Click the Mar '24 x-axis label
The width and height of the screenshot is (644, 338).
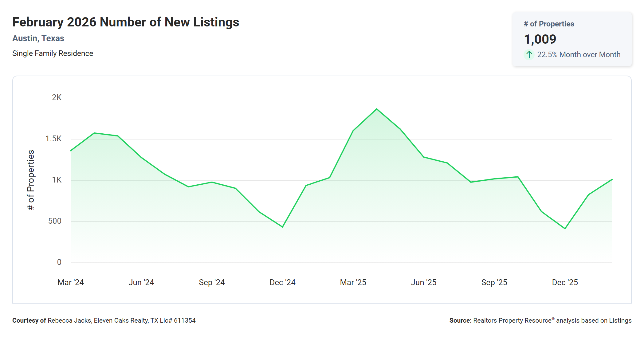point(71,282)
